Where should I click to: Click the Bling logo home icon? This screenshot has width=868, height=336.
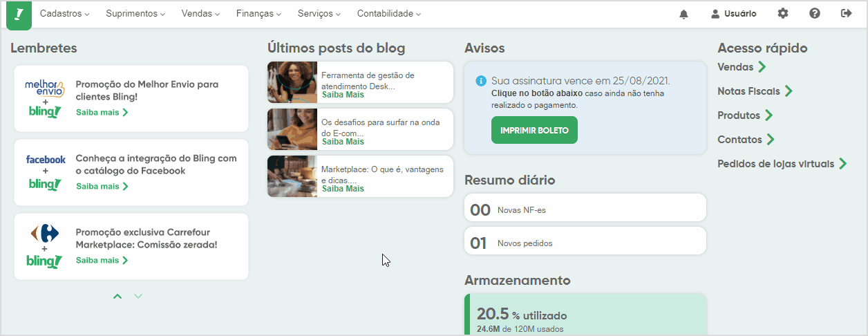pyautogui.click(x=19, y=15)
